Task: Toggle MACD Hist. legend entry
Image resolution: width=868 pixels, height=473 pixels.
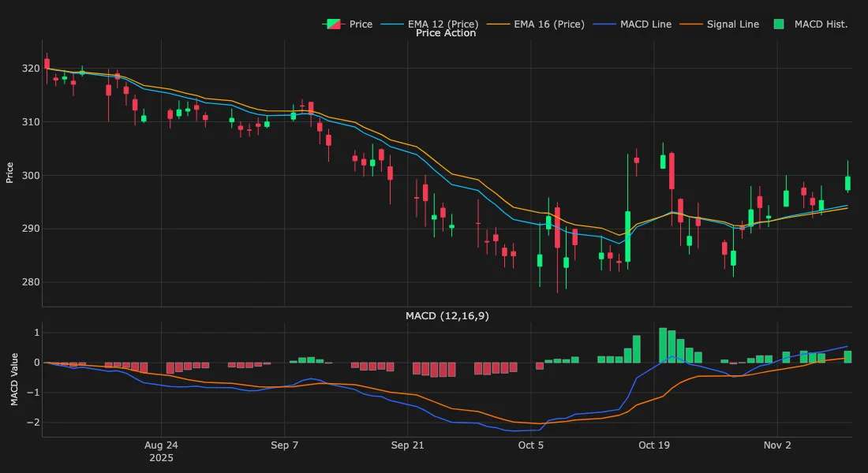Action: point(810,24)
